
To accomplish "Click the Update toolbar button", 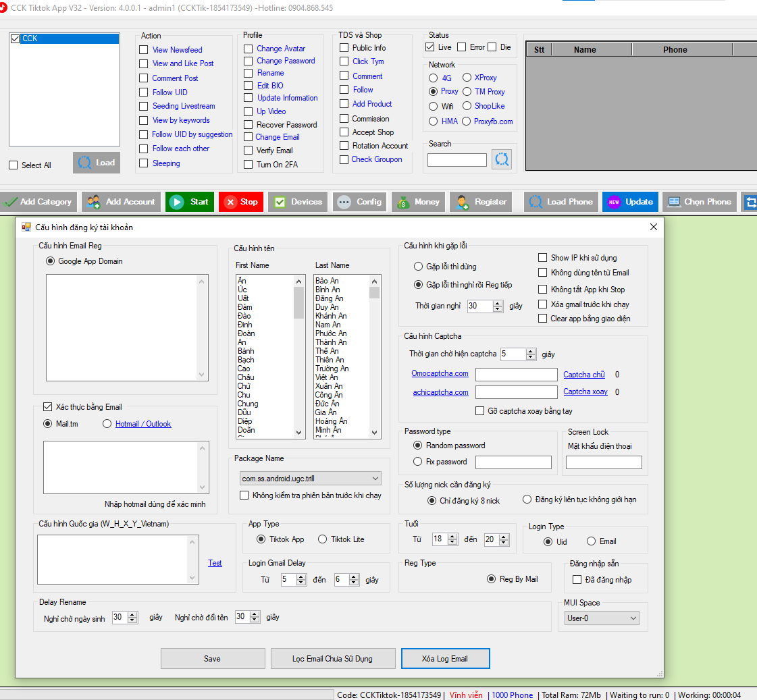I will [x=631, y=202].
